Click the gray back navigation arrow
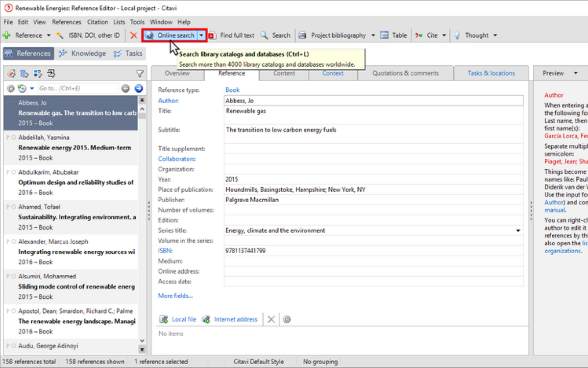The height and width of the screenshot is (368, 588). (126, 88)
